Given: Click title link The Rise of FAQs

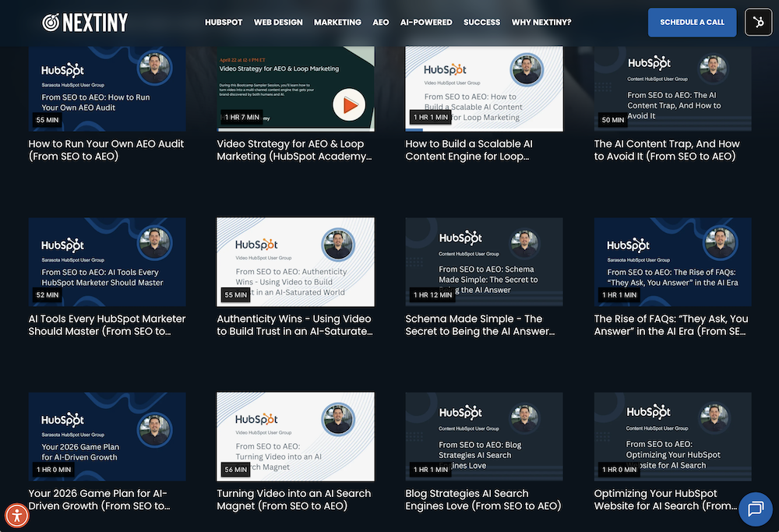Looking at the screenshot, I should coord(671,325).
